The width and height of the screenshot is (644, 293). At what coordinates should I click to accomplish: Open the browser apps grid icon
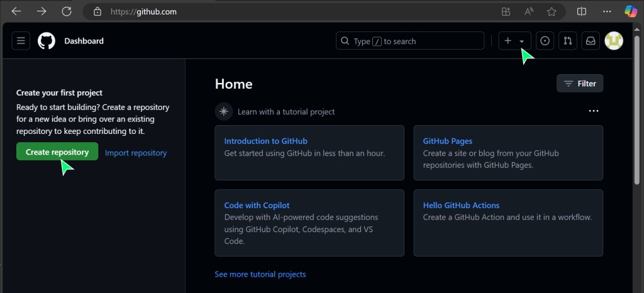(506, 11)
